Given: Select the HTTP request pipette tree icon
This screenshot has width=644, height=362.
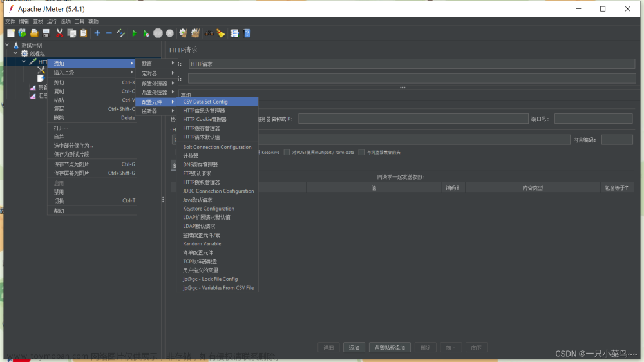Looking at the screenshot, I should coord(33,62).
